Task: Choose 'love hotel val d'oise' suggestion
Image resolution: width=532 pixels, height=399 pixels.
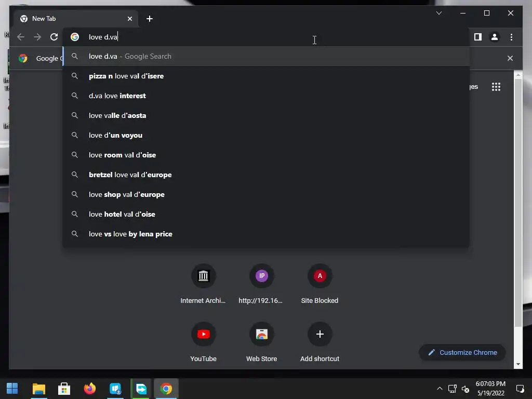Action: pyautogui.click(x=267, y=214)
